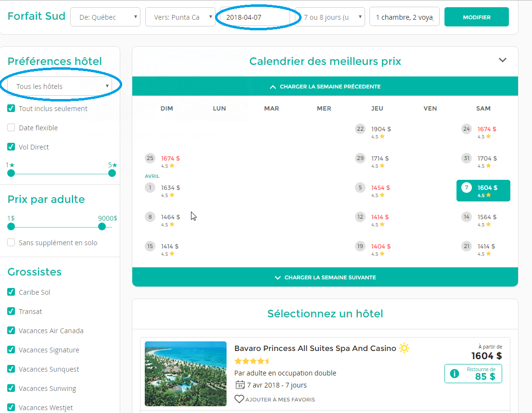532x413 pixels.
Task: Enable the Date flexible checkbox
Action: [11, 127]
